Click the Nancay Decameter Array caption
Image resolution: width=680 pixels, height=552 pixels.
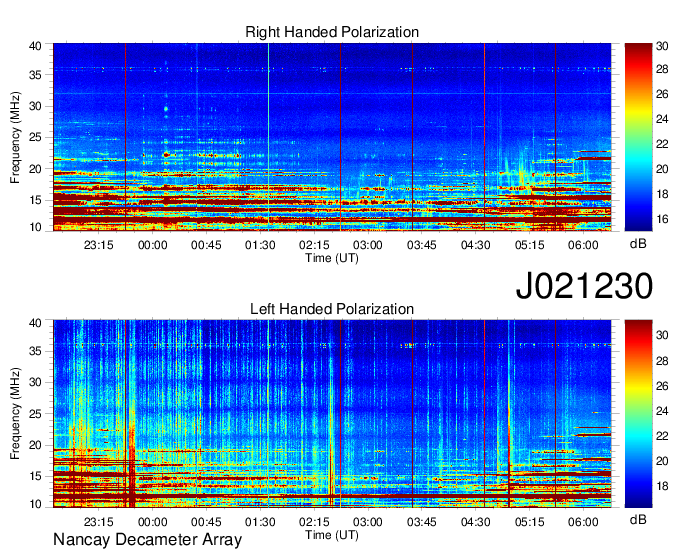click(x=147, y=540)
